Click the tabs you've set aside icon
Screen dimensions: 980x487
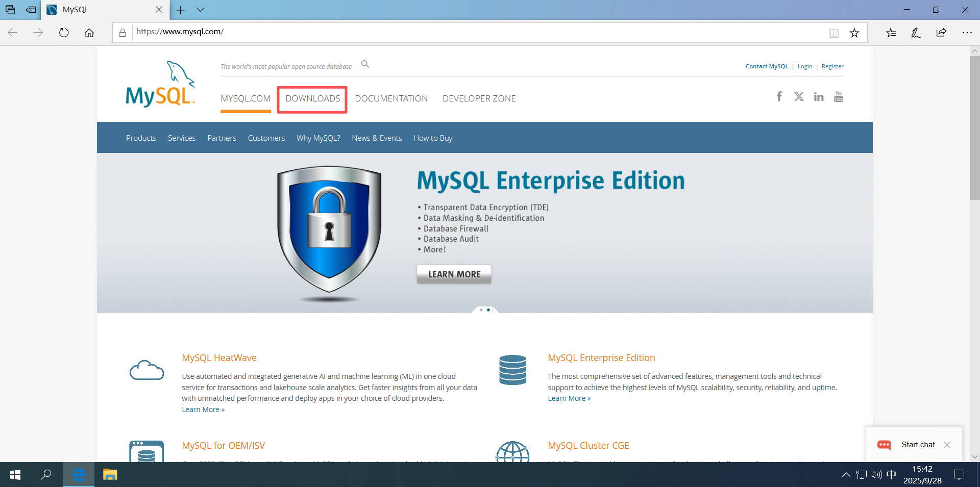(10, 10)
